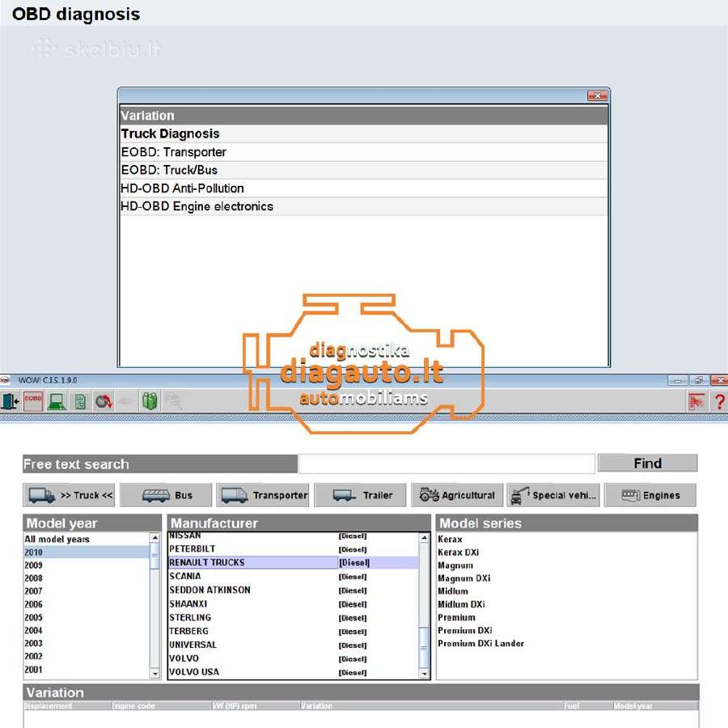
Task: Choose SCANIA manufacturer
Action: (294, 576)
